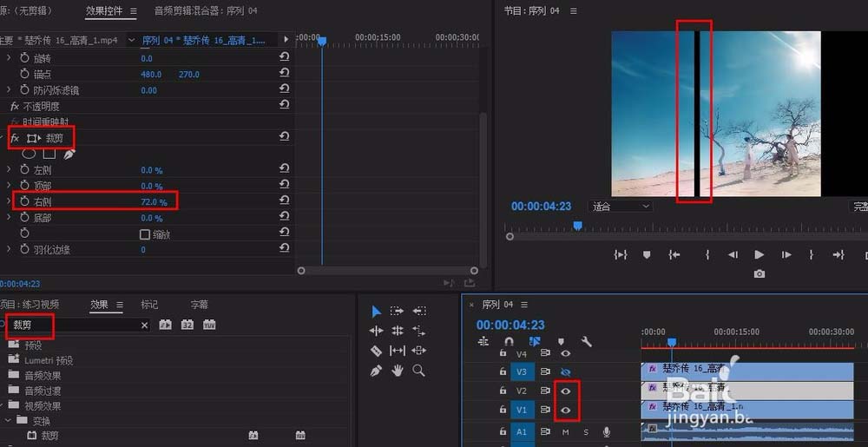This screenshot has height=447, width=868.
Task: Add marker in the Program monitor controls
Action: (x=646, y=254)
